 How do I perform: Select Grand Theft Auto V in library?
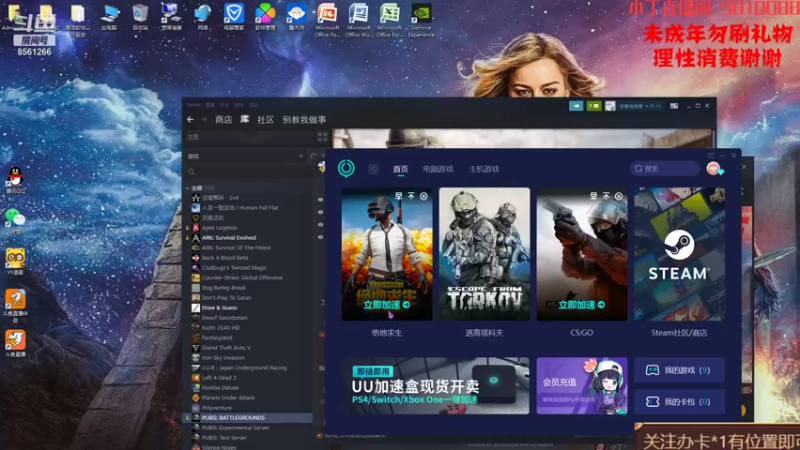coord(226,347)
